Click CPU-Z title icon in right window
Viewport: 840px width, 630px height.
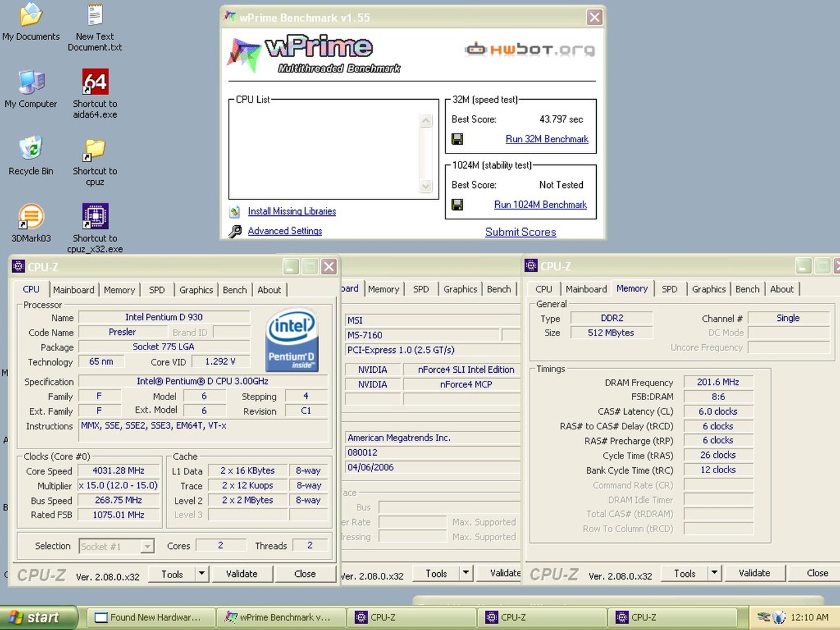(x=531, y=266)
